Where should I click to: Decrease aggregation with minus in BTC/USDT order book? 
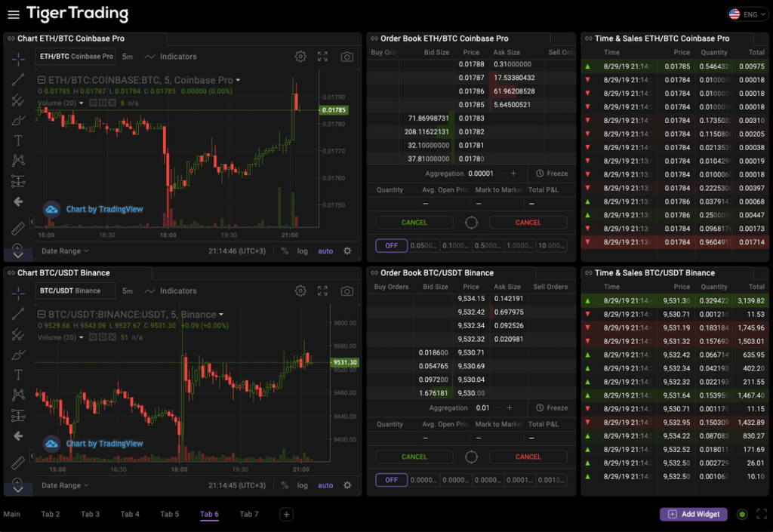click(498, 407)
